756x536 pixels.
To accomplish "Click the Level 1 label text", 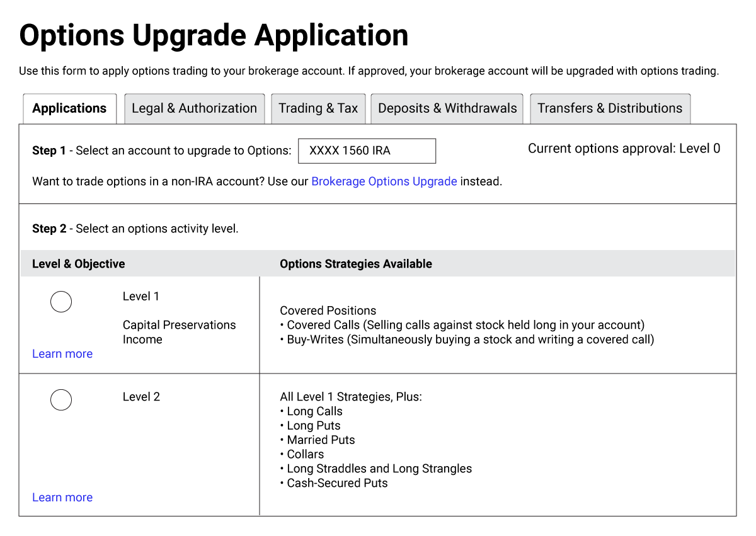I will coord(141,297).
